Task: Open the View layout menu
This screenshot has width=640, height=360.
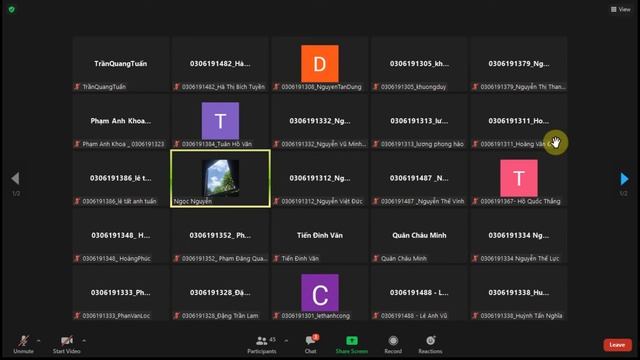Action: coord(621,9)
